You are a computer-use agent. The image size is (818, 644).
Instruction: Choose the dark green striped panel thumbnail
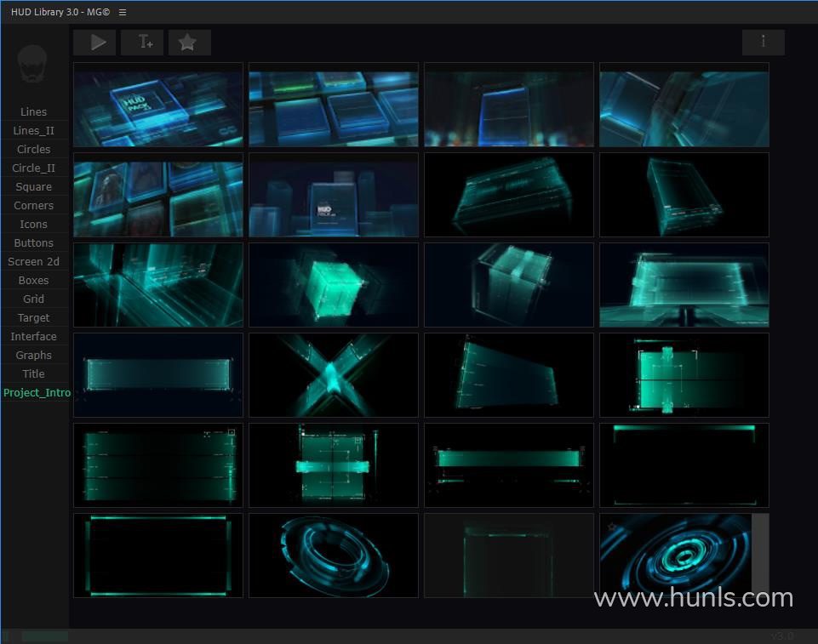[158, 465]
